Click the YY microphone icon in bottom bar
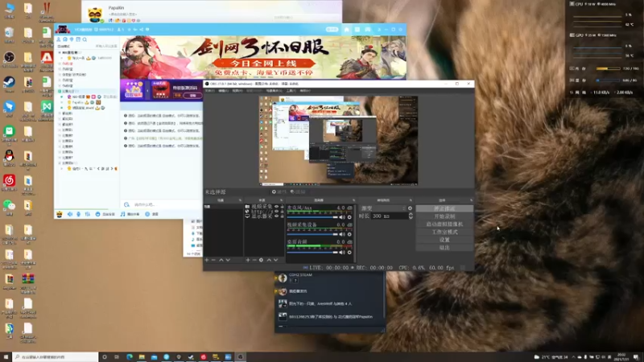The height and width of the screenshot is (362, 644). click(78, 214)
